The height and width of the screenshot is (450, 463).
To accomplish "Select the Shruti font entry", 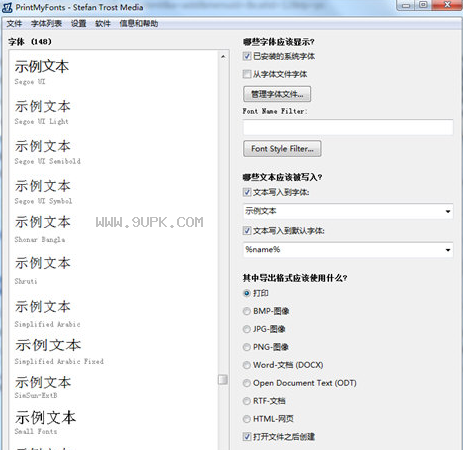I will [x=42, y=271].
